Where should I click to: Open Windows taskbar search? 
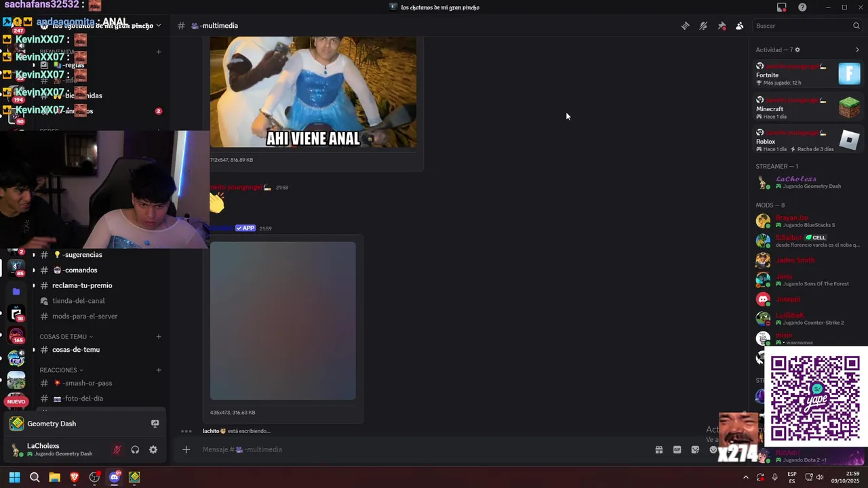point(35,477)
